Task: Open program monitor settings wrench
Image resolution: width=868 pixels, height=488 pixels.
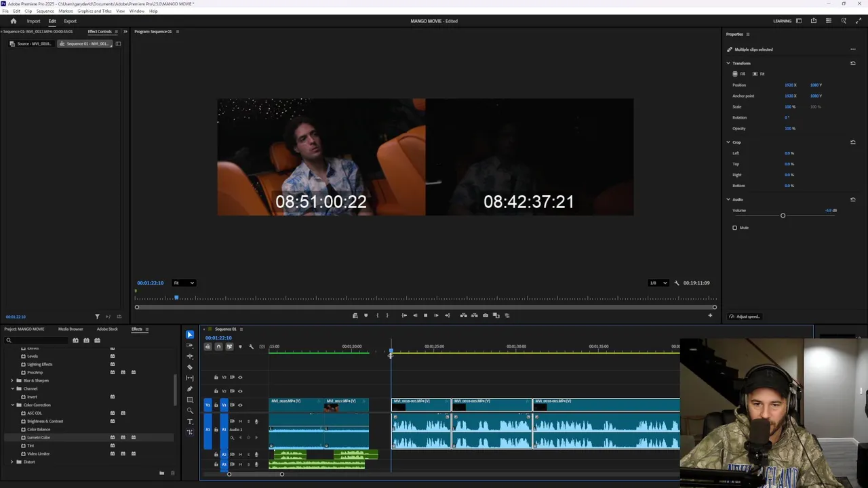Action: [x=677, y=283]
